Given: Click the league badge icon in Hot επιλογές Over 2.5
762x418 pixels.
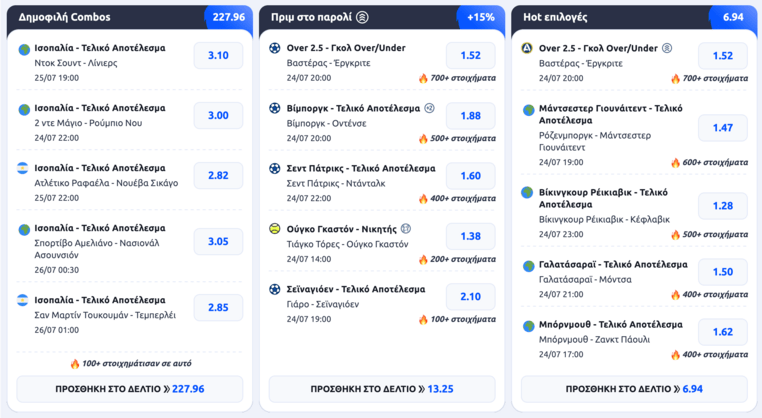Looking at the screenshot, I should pyautogui.click(x=527, y=48).
